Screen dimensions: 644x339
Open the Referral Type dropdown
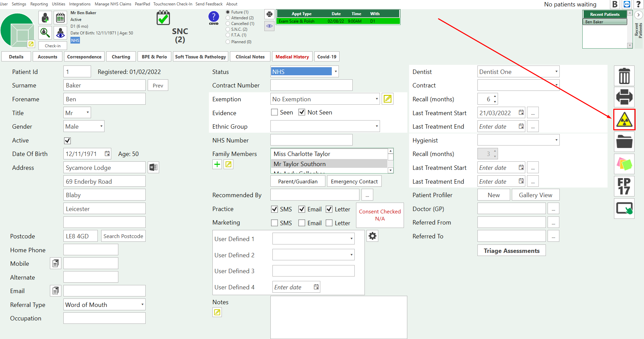[x=142, y=305]
